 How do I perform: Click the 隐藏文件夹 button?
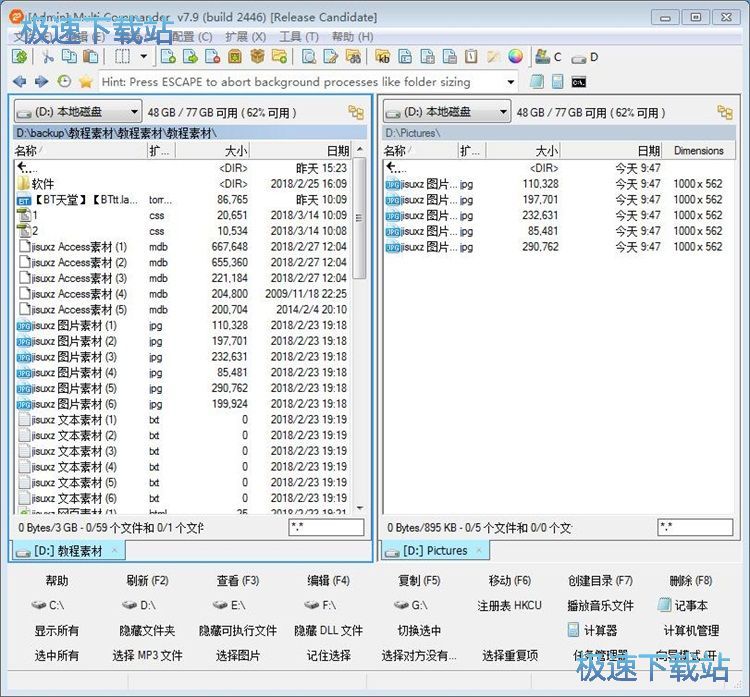click(147, 631)
